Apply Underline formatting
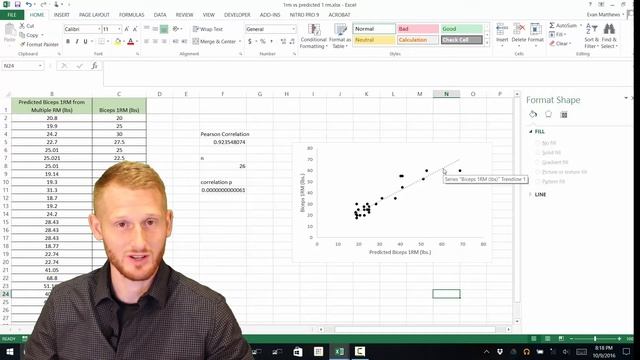The image size is (640, 360). click(85, 41)
